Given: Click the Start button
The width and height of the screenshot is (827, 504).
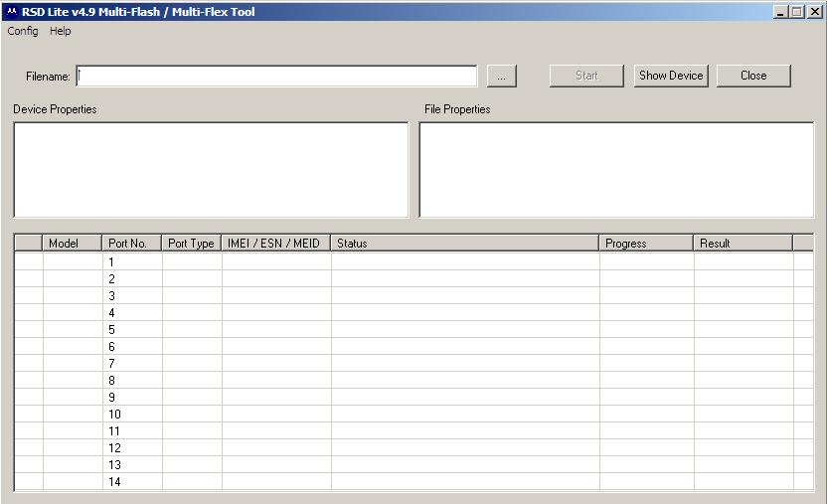Looking at the screenshot, I should (x=586, y=76).
